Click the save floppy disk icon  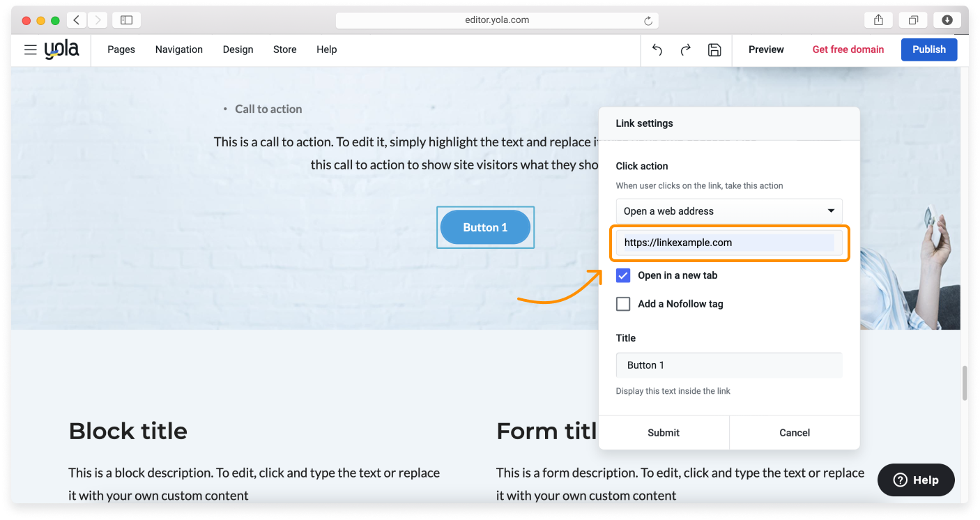[714, 49]
